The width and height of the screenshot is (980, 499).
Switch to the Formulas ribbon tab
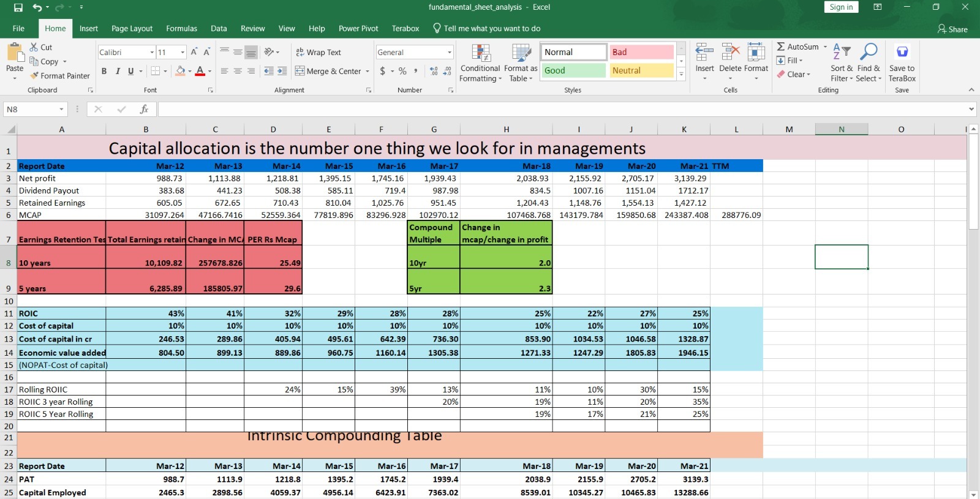coord(181,28)
